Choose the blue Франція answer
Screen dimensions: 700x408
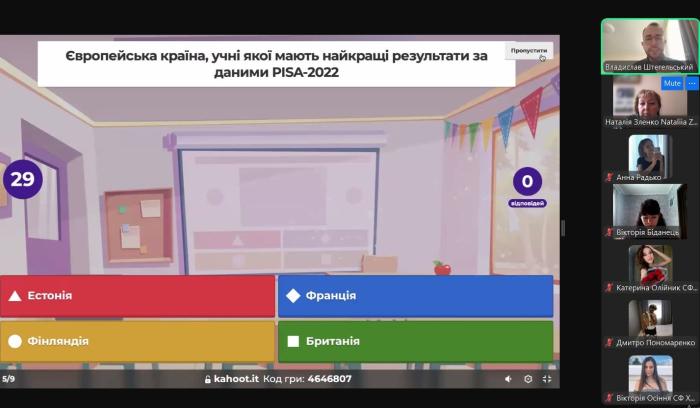tap(415, 296)
